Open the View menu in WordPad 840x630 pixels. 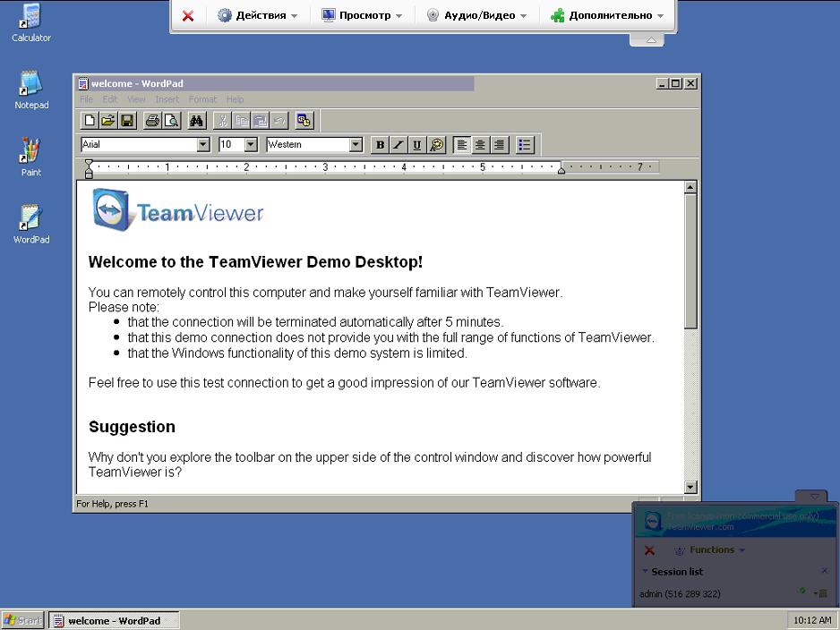137,99
